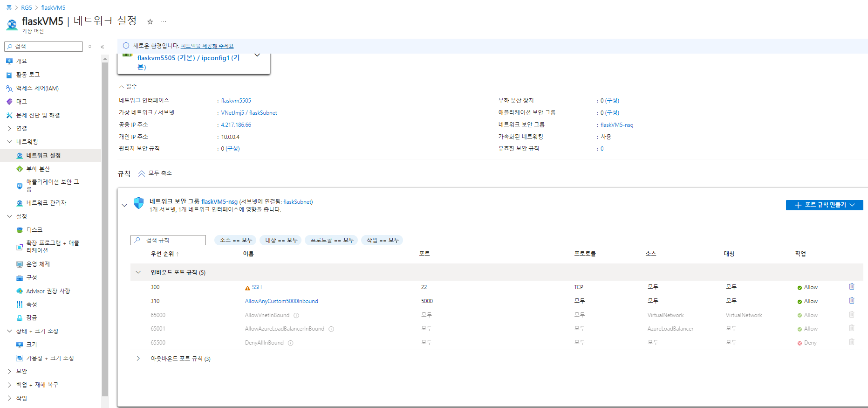Viewport: 868px width, 408px height.
Task: Click info icon next to AllowAzureLoadBalancerInBound
Action: click(x=331, y=329)
